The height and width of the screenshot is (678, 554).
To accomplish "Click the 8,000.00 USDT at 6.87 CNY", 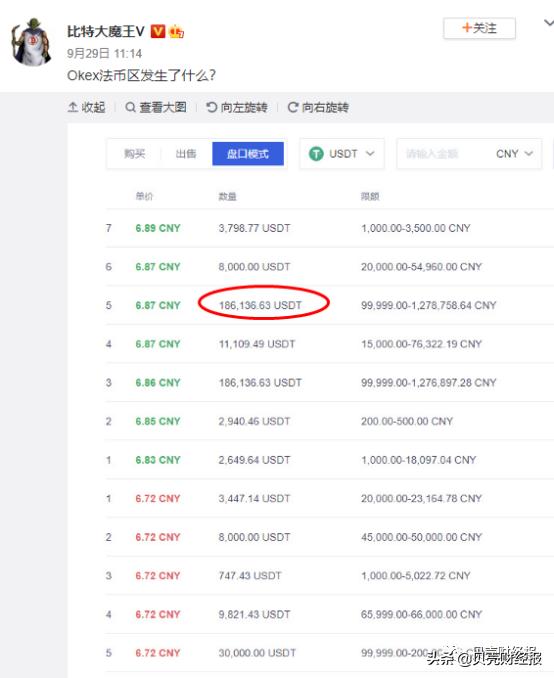I will coord(254,267).
